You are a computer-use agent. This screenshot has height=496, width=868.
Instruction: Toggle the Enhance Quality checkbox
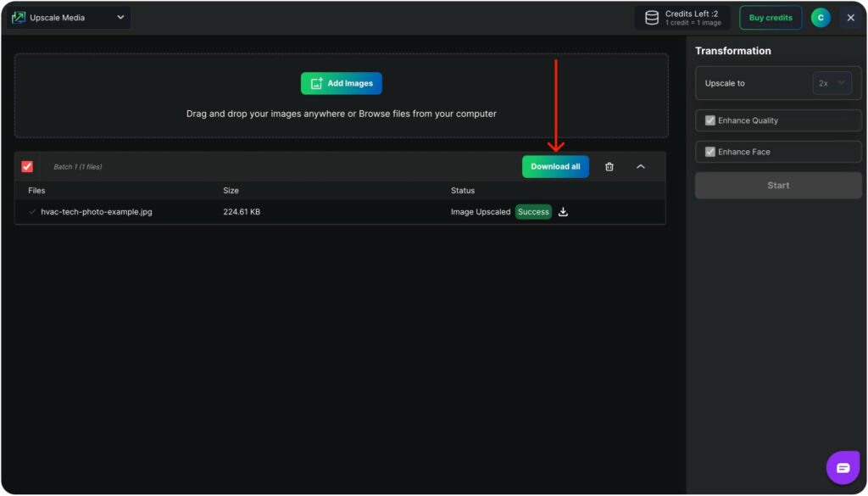[x=710, y=120]
